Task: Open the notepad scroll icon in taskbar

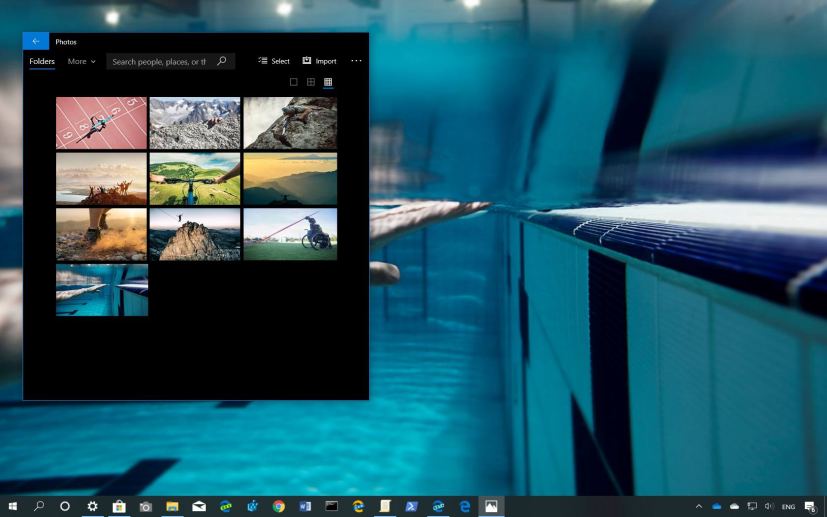Action: pos(385,506)
